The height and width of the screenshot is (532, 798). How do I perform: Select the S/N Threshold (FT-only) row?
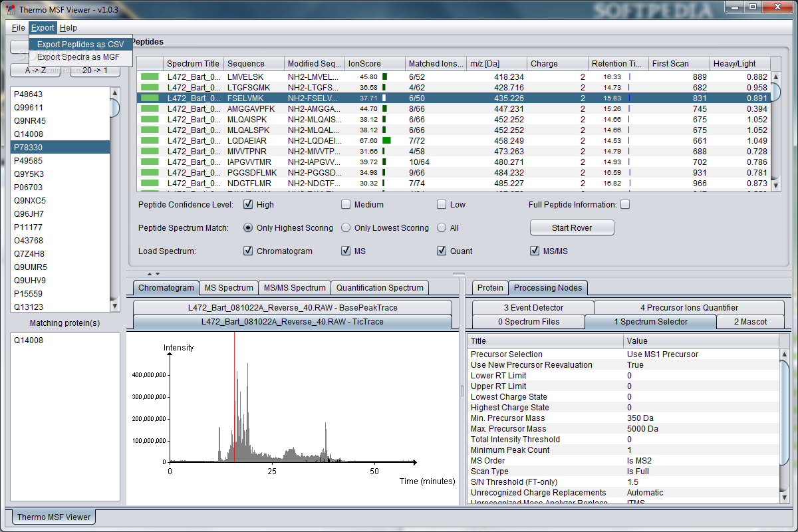(x=623, y=482)
